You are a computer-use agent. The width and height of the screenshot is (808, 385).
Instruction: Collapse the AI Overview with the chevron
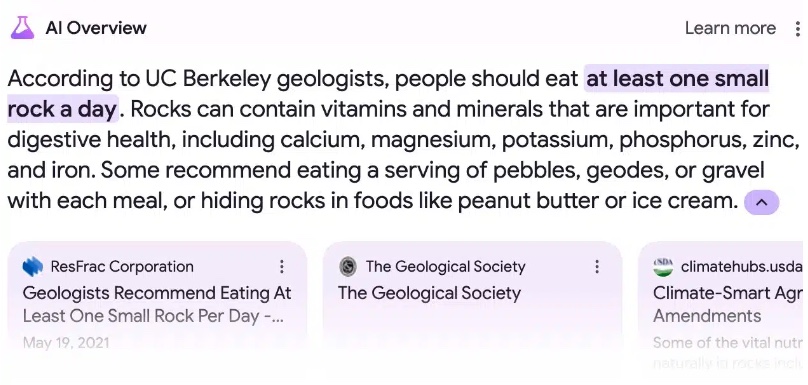coord(762,203)
